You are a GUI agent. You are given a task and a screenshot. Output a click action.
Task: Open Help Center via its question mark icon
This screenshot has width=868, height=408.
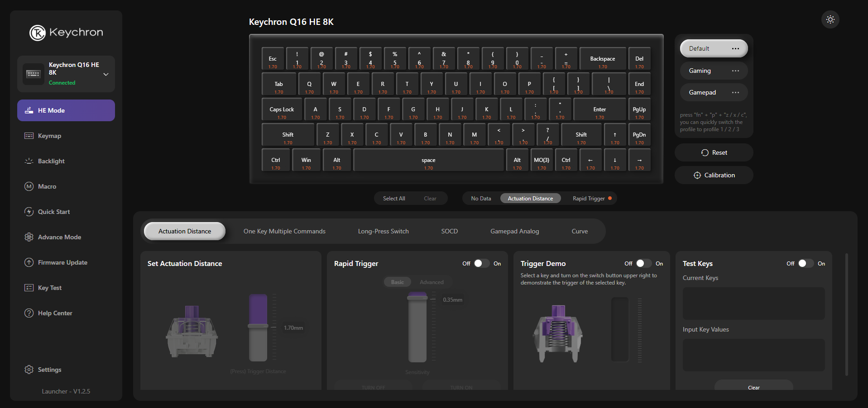(29, 313)
